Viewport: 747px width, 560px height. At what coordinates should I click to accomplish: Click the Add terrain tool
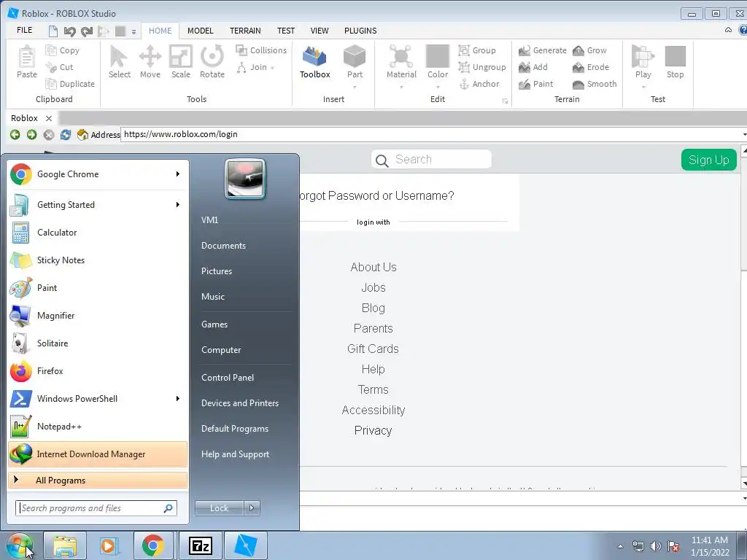[533, 67]
